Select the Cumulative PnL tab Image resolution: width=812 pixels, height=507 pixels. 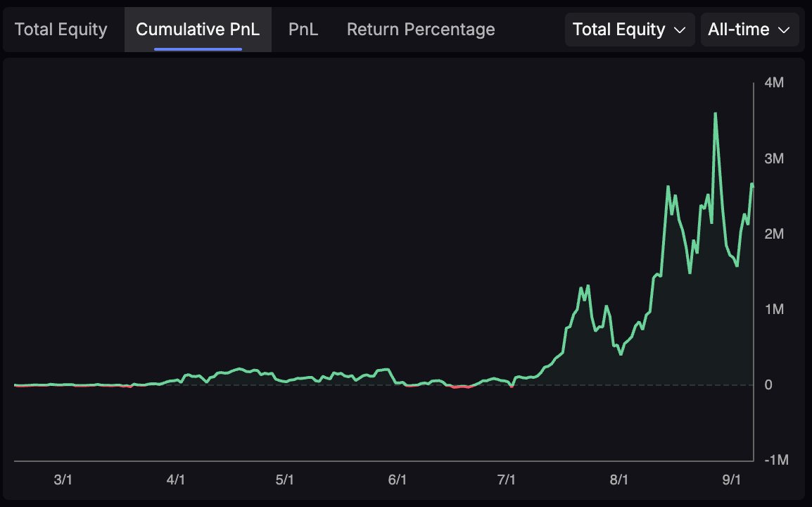coord(198,30)
